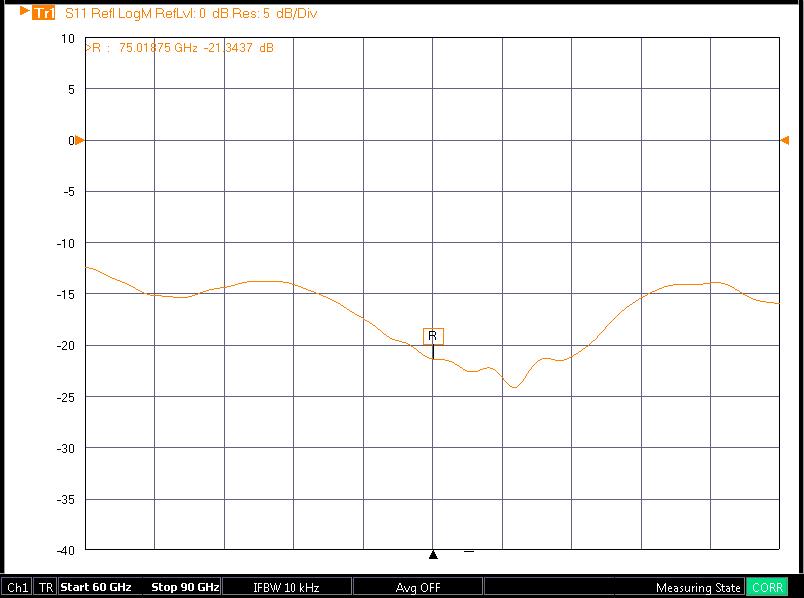Click the black marker triangle below the grid
Image resolution: width=804 pixels, height=598 pixels.
click(x=433, y=554)
